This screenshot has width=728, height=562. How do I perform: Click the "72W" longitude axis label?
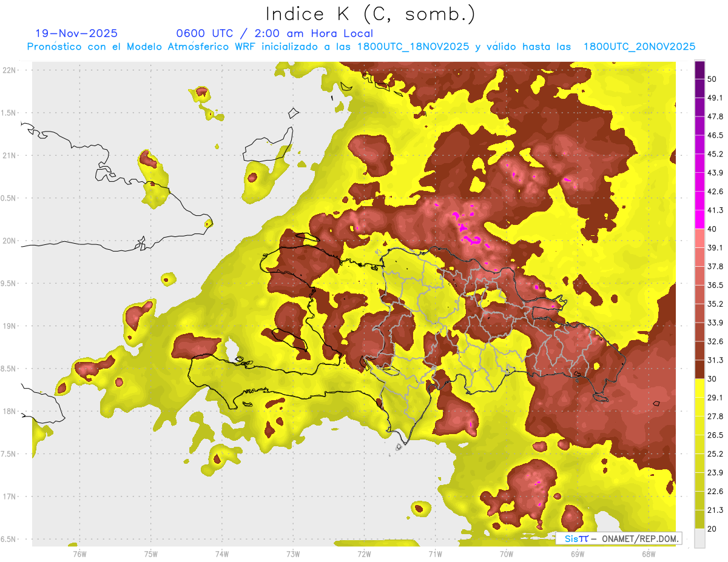coord(364,554)
